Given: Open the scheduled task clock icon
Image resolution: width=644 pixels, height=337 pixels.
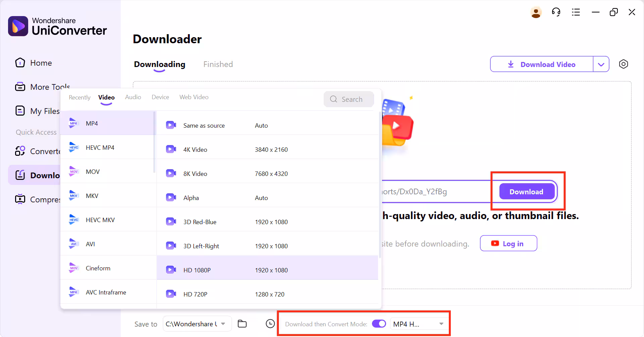Looking at the screenshot, I should point(270,324).
